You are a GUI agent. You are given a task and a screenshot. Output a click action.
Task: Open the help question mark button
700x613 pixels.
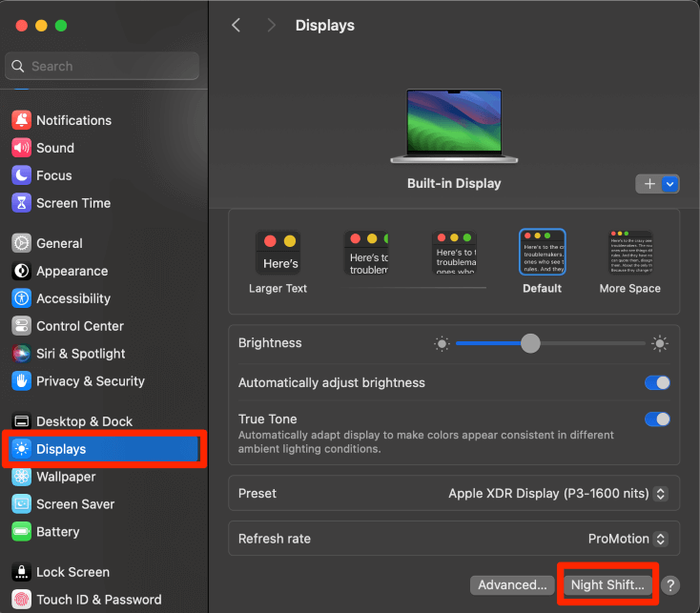[670, 585]
